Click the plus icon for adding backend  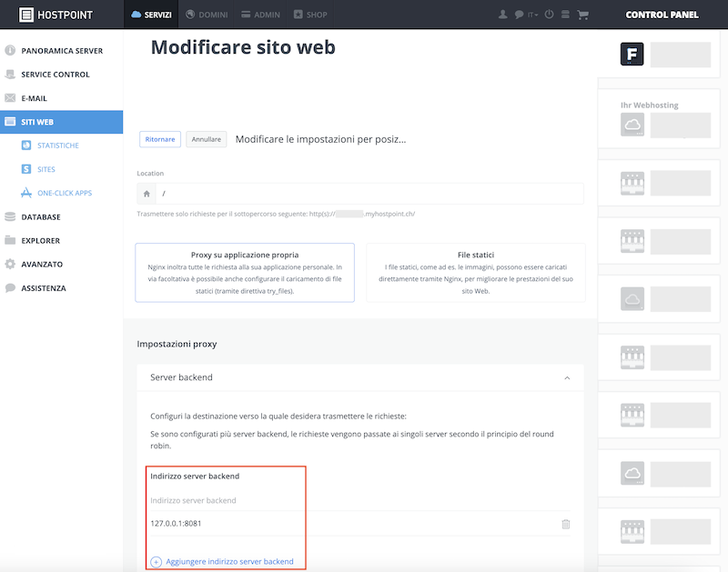(x=156, y=562)
